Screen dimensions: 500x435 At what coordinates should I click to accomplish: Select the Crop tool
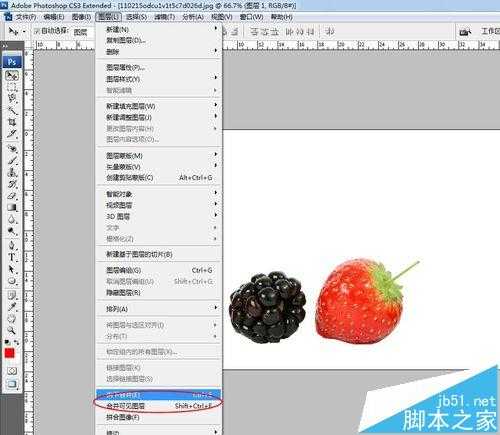(x=12, y=122)
